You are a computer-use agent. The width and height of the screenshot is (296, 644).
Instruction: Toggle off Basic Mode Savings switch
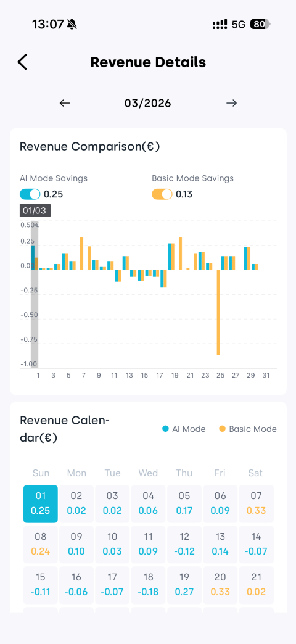click(x=162, y=194)
